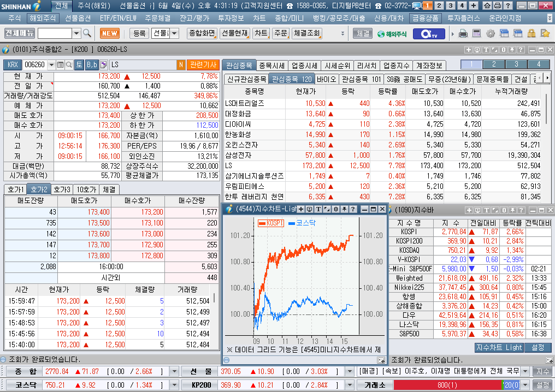Click the green 20(0) 거래소 bar segment
The height and width of the screenshot is (392, 555).
(x=512, y=385)
